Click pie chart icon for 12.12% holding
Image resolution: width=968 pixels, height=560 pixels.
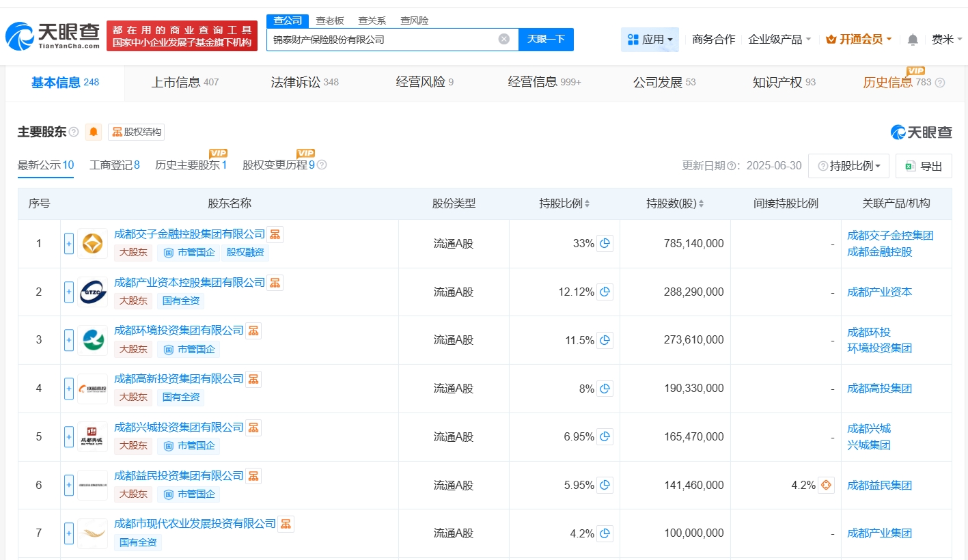tap(605, 292)
